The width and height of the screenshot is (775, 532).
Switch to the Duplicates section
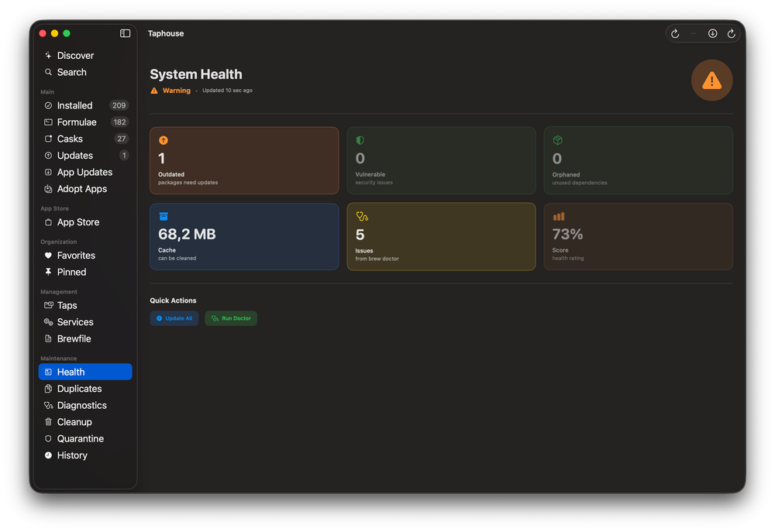coord(80,388)
